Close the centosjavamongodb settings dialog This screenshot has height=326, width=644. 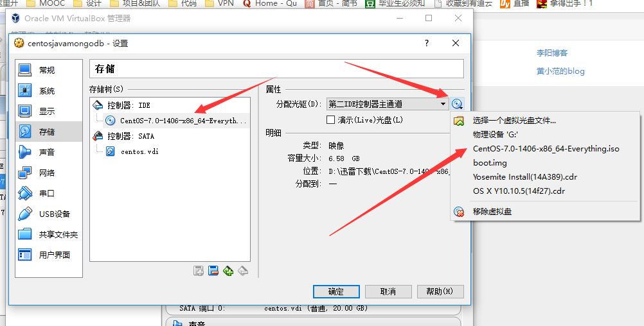coord(456,43)
